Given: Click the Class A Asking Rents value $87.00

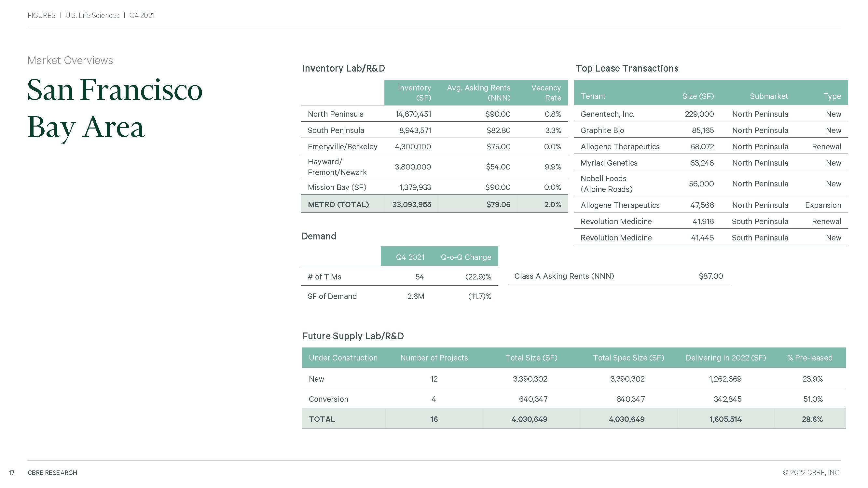Looking at the screenshot, I should 711,276.
